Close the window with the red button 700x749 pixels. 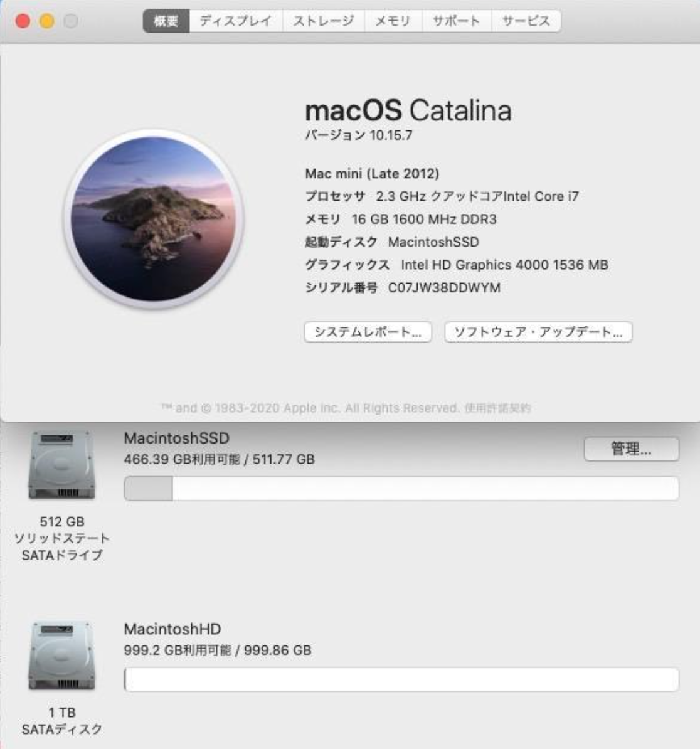tap(23, 21)
